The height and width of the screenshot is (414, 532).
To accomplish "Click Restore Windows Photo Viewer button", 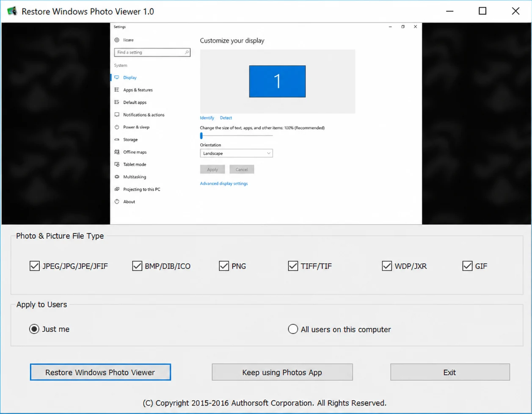I will (100, 372).
